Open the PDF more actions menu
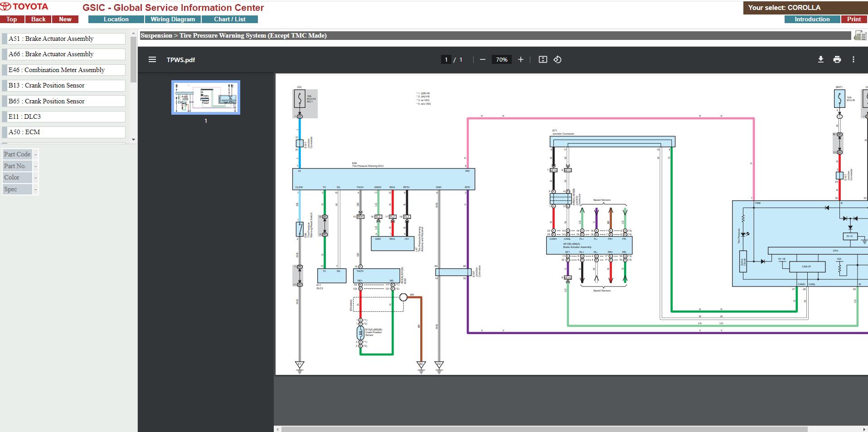The width and height of the screenshot is (868, 432). [x=853, y=59]
